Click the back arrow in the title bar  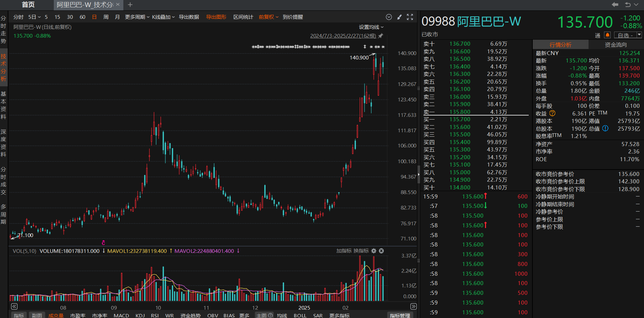[x=615, y=5]
